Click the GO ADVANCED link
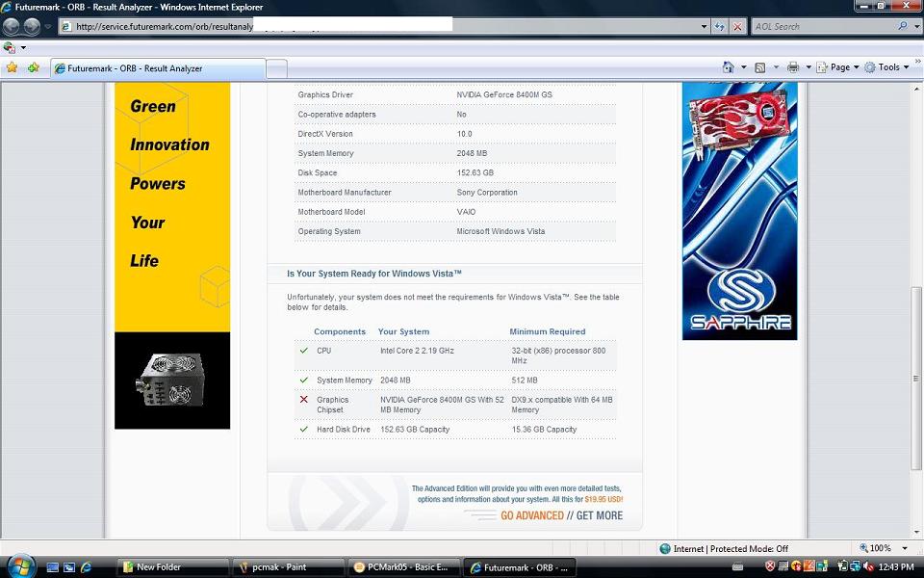 pyautogui.click(x=532, y=515)
